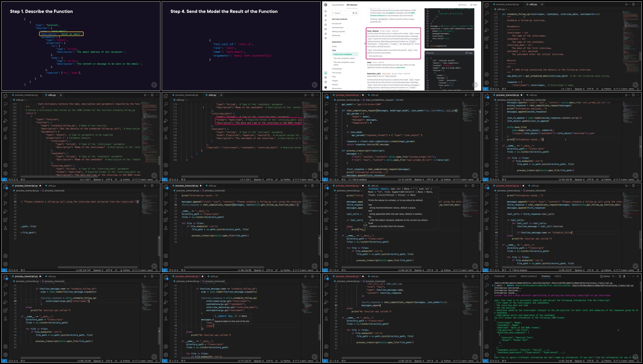Switch to the DEBUG CONSOLE tab

click(x=529, y=276)
